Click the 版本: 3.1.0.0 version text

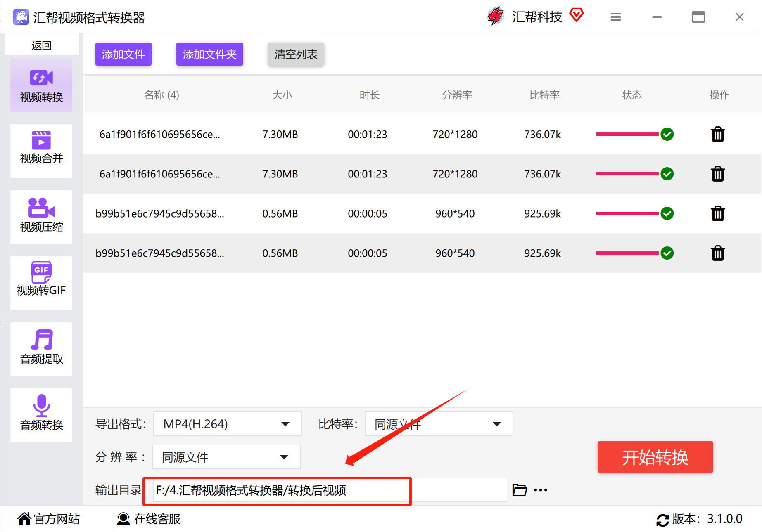coord(707,519)
